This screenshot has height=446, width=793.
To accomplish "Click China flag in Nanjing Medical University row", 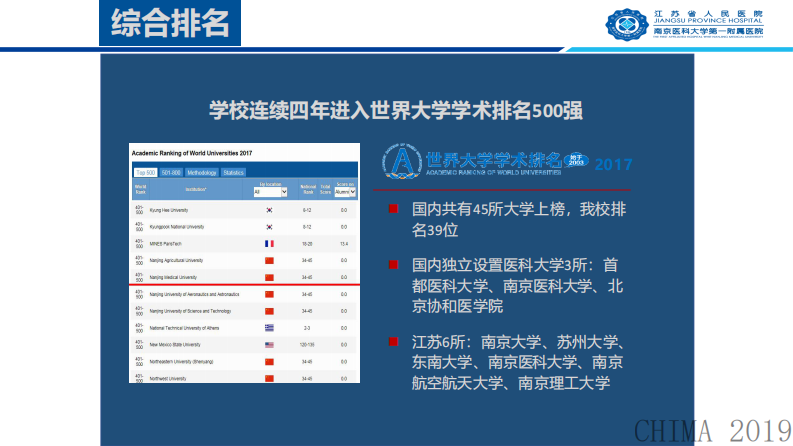I will [x=269, y=278].
